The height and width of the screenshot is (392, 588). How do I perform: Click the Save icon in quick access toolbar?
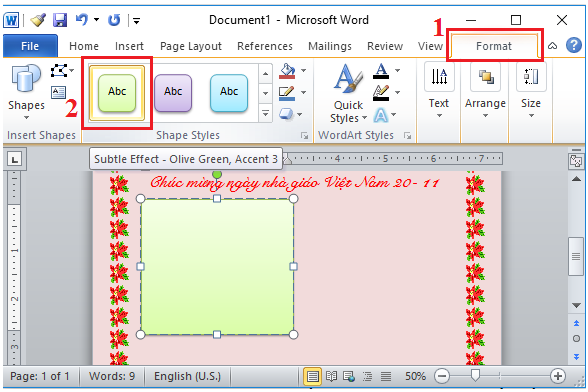point(60,20)
